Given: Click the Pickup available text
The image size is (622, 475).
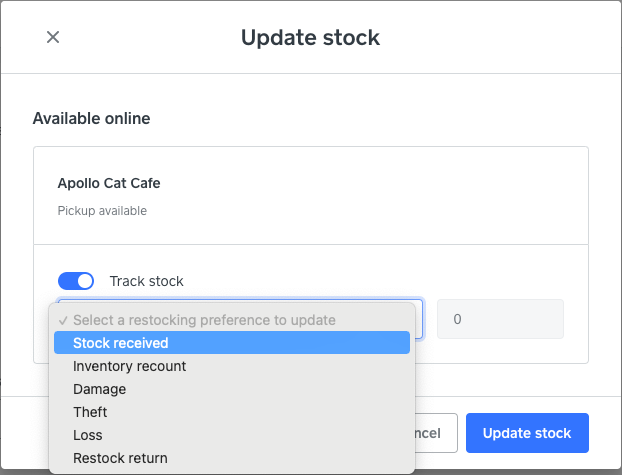Looking at the screenshot, I should coord(102,211).
